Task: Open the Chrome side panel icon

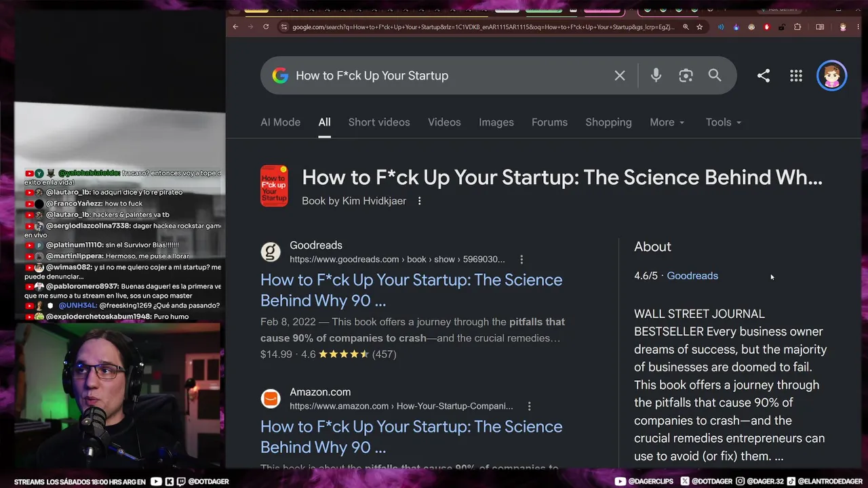Action: coord(820,27)
